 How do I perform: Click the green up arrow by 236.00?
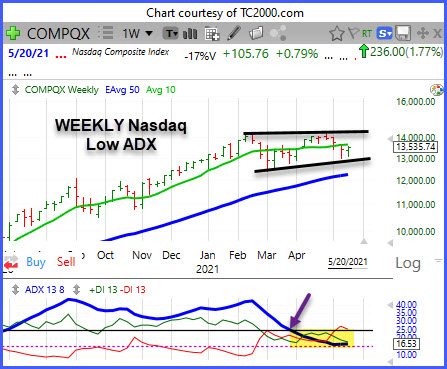(364, 52)
